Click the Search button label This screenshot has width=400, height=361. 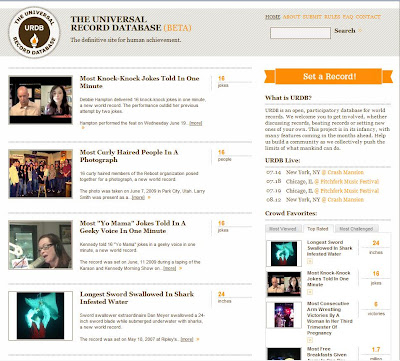pyautogui.click(x=345, y=31)
